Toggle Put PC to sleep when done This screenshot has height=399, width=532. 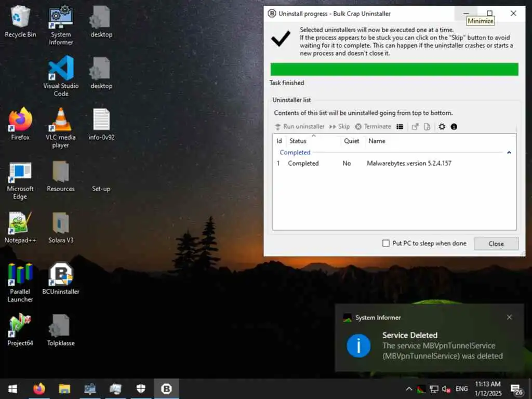(x=424, y=243)
